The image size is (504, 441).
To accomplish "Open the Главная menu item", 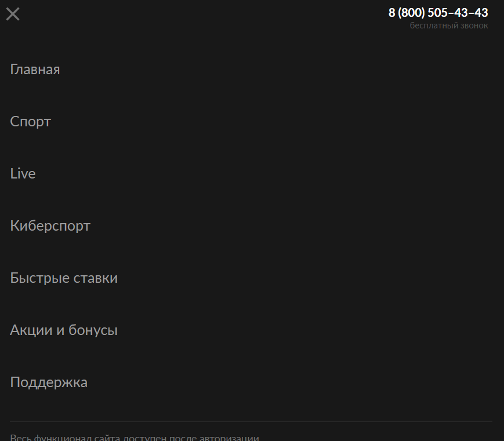I will coord(35,70).
